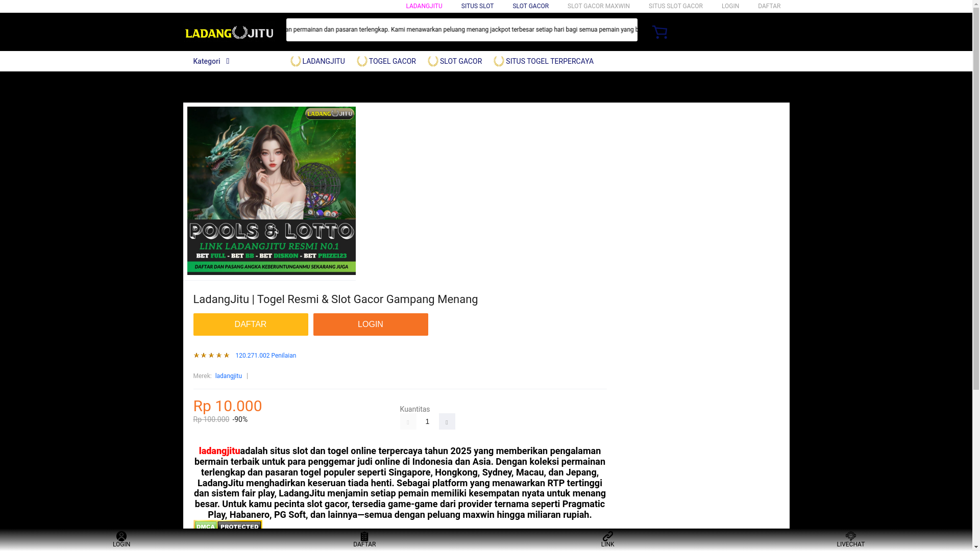Select SITUS TOGEL TERPERCAYA category link
Viewport: 980px width, 551px height.
[549, 61]
